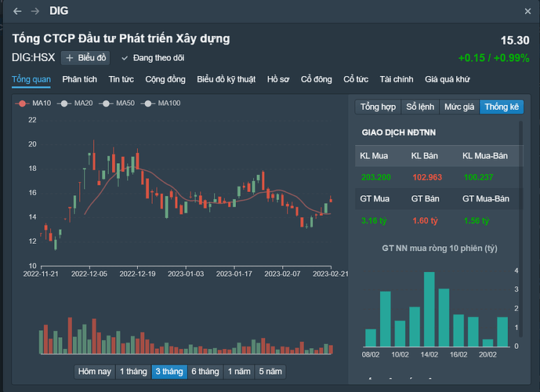Image resolution: width=540 pixels, height=392 pixels.
Task: Open the Phân tích tab
Action: point(79,79)
